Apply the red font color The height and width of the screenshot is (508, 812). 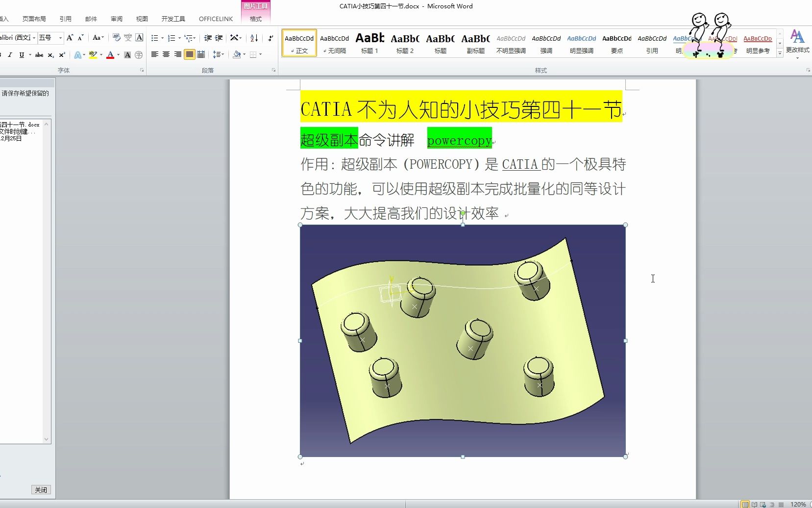point(110,55)
